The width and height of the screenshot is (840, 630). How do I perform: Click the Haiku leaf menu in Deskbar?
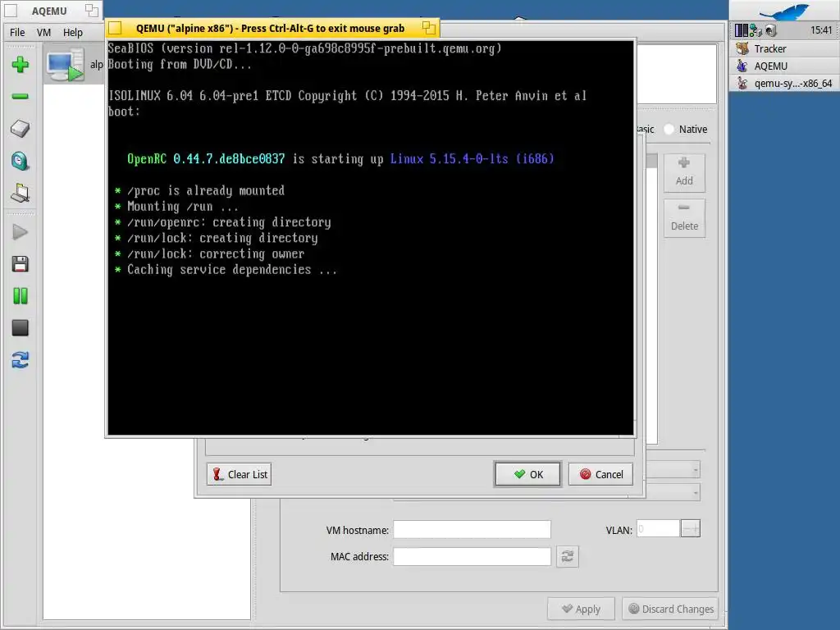point(783,11)
